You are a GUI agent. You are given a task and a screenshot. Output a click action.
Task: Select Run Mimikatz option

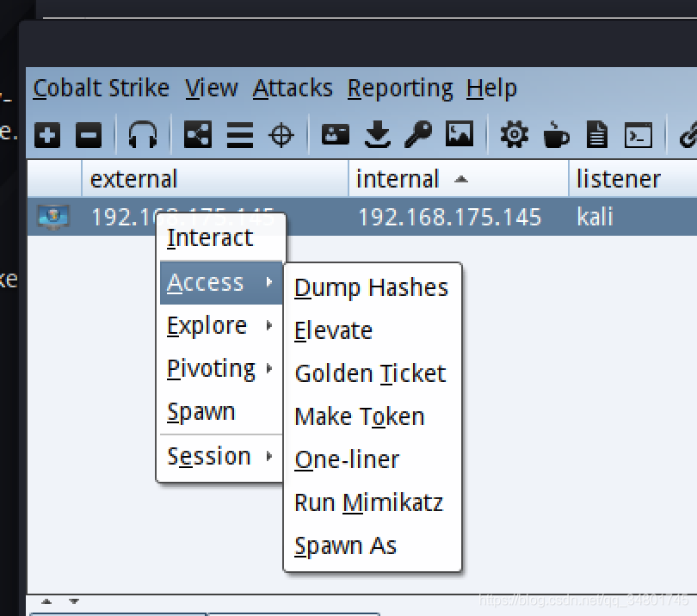coord(373,502)
